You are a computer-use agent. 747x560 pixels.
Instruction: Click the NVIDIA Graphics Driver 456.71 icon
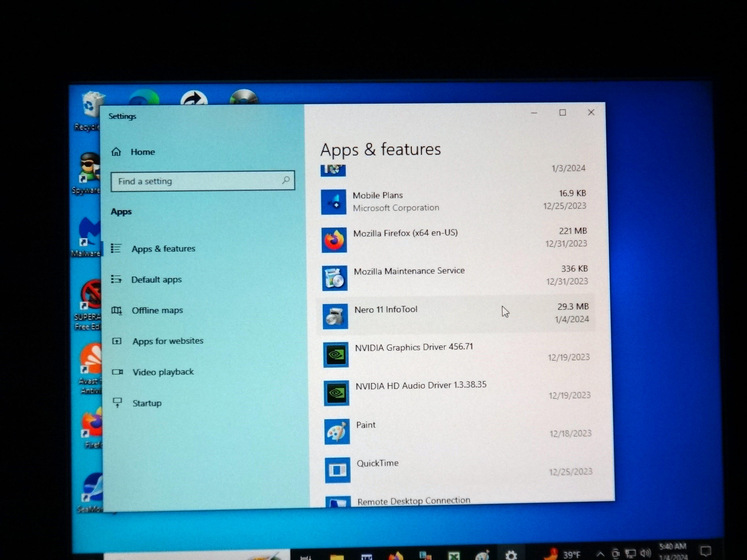coord(336,355)
